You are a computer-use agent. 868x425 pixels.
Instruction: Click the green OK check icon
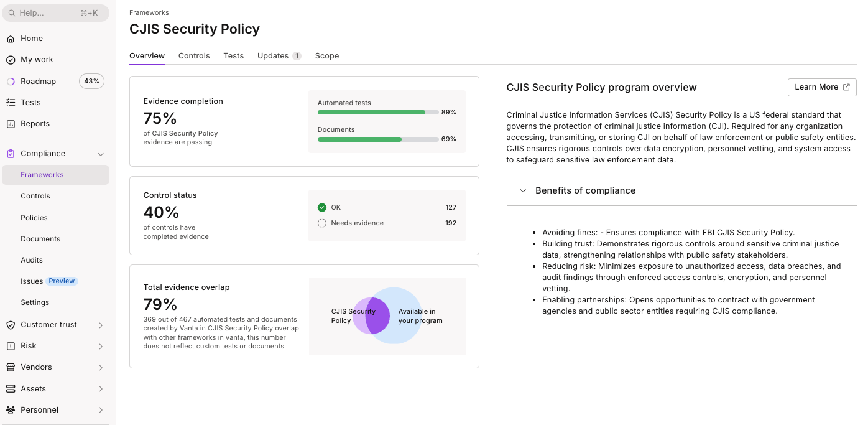pyautogui.click(x=322, y=207)
